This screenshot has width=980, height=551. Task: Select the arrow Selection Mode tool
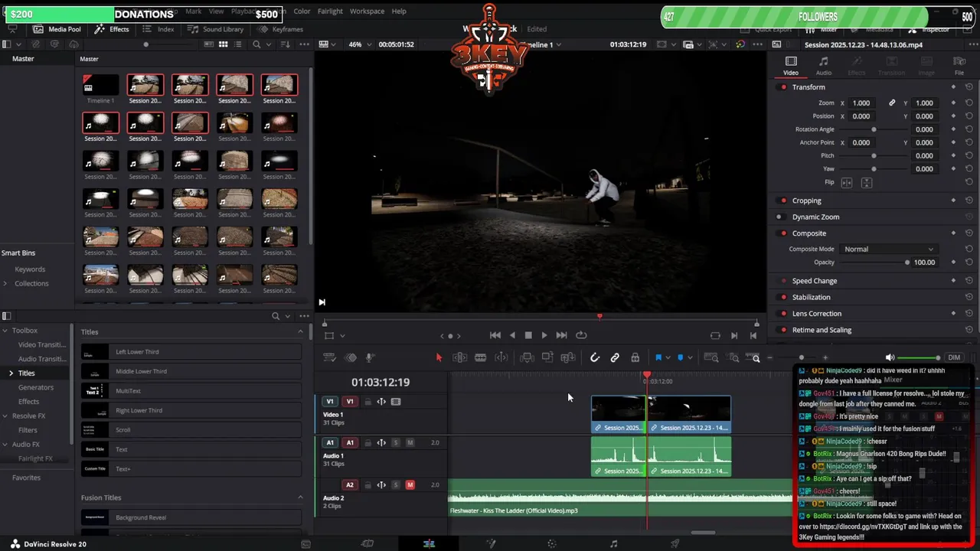click(x=439, y=357)
